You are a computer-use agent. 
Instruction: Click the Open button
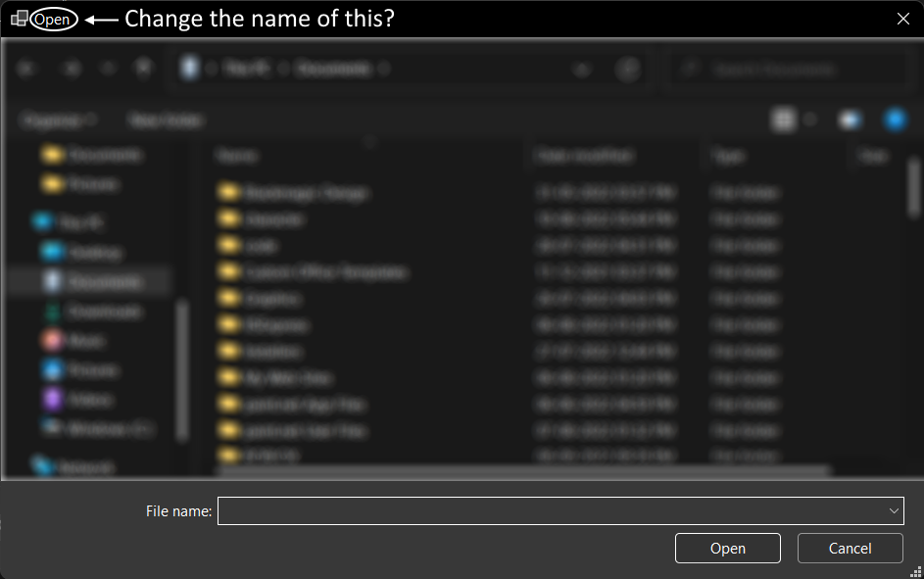tap(727, 548)
